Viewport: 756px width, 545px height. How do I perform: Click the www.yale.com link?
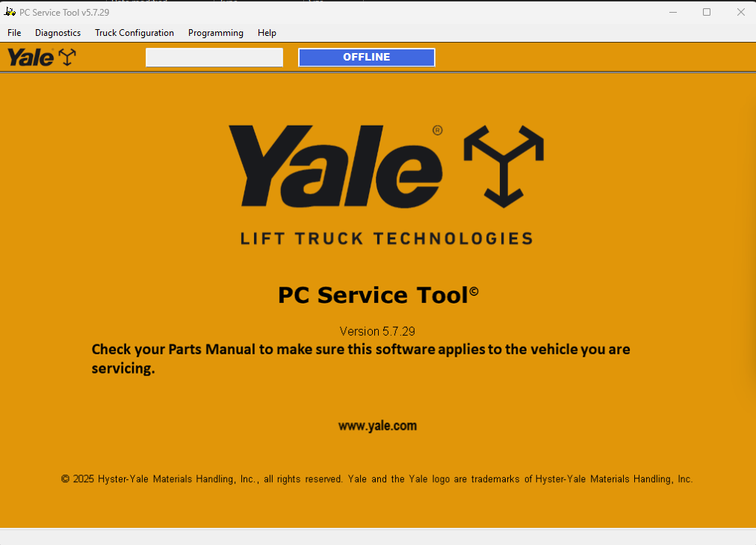coord(377,425)
